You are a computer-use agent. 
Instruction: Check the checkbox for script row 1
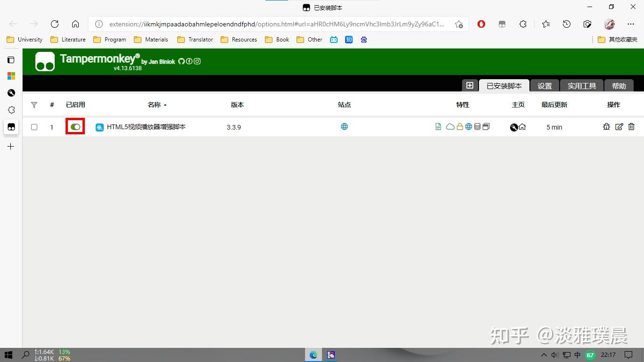click(34, 127)
